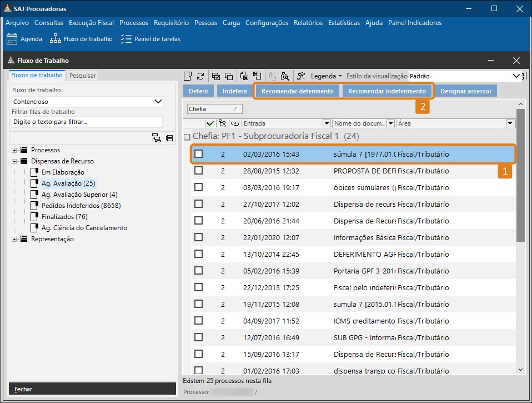Click the select-all checked boxes icon
This screenshot has height=403, width=532.
point(215,76)
